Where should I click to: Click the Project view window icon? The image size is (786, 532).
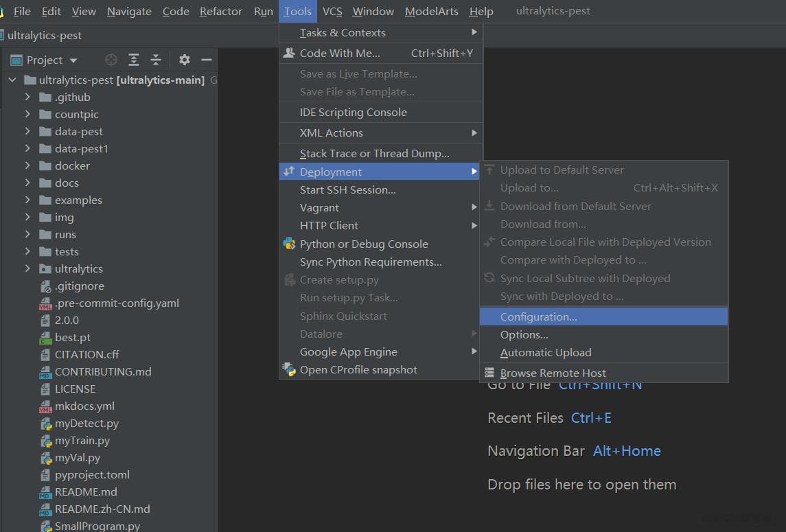click(x=16, y=60)
